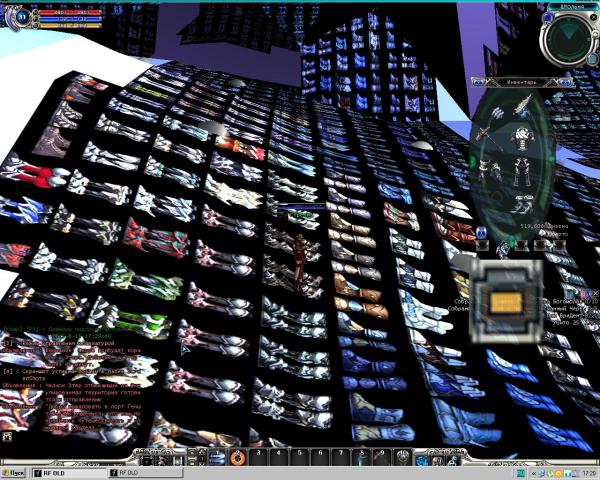Click the green language indicator in tray
The height and width of the screenshot is (480, 600).
click(x=520, y=473)
